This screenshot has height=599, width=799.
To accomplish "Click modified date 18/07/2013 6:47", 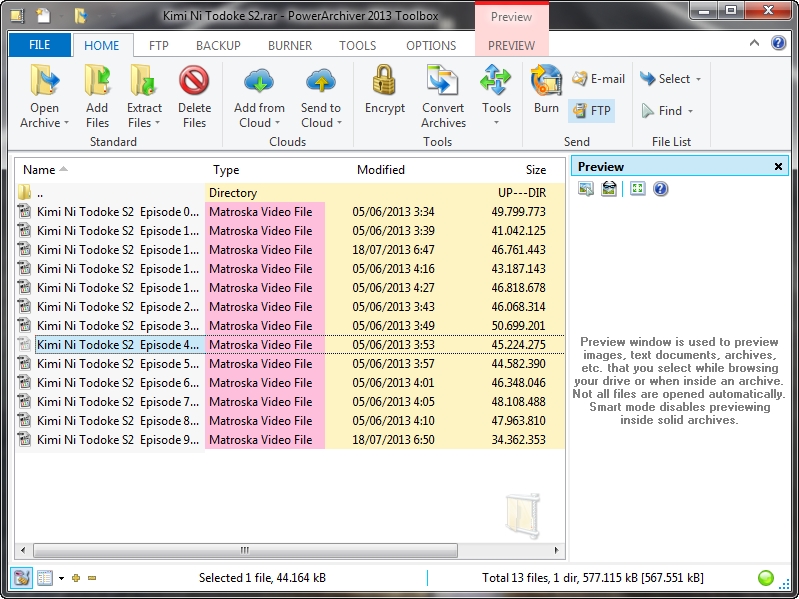I will tap(393, 250).
